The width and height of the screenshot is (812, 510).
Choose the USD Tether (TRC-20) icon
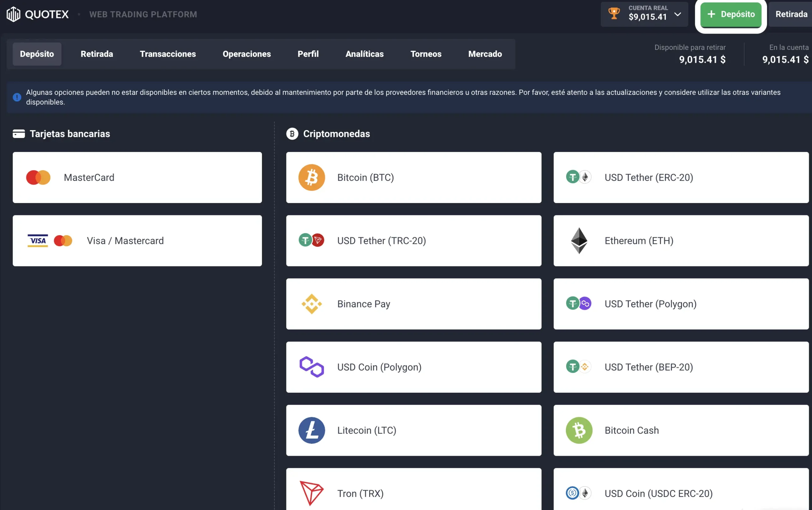click(311, 240)
